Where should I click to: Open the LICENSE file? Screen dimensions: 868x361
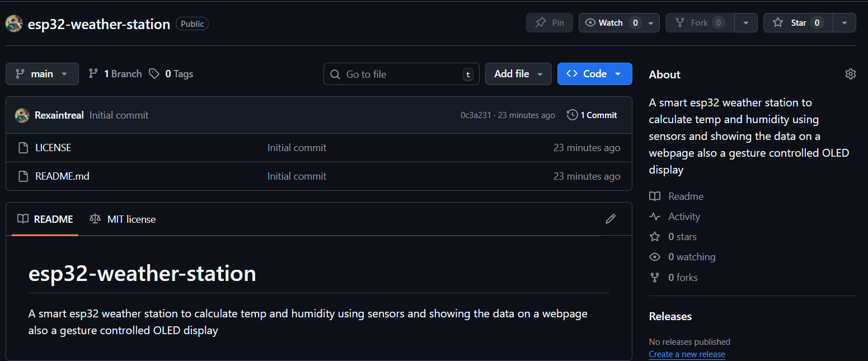[x=53, y=148]
